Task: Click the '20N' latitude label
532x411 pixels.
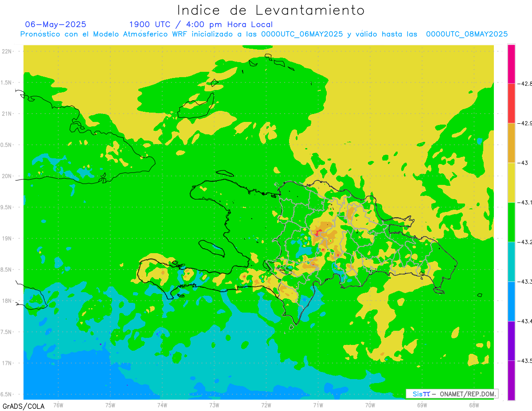Action: click(7, 176)
